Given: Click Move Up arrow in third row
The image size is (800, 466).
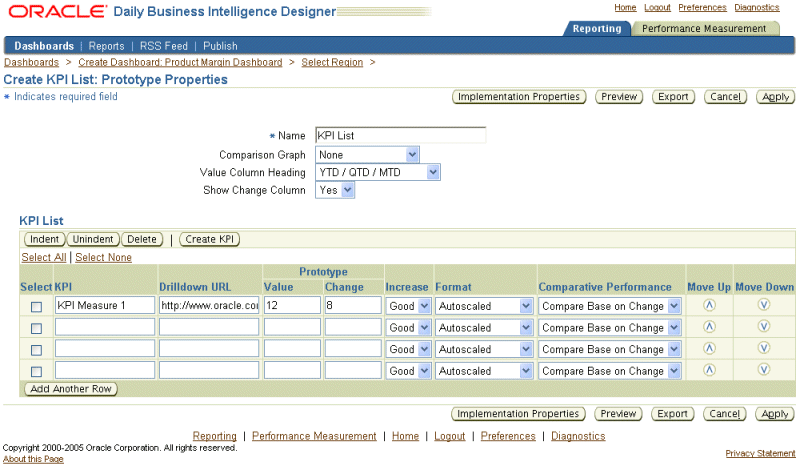Looking at the screenshot, I should [x=709, y=349].
